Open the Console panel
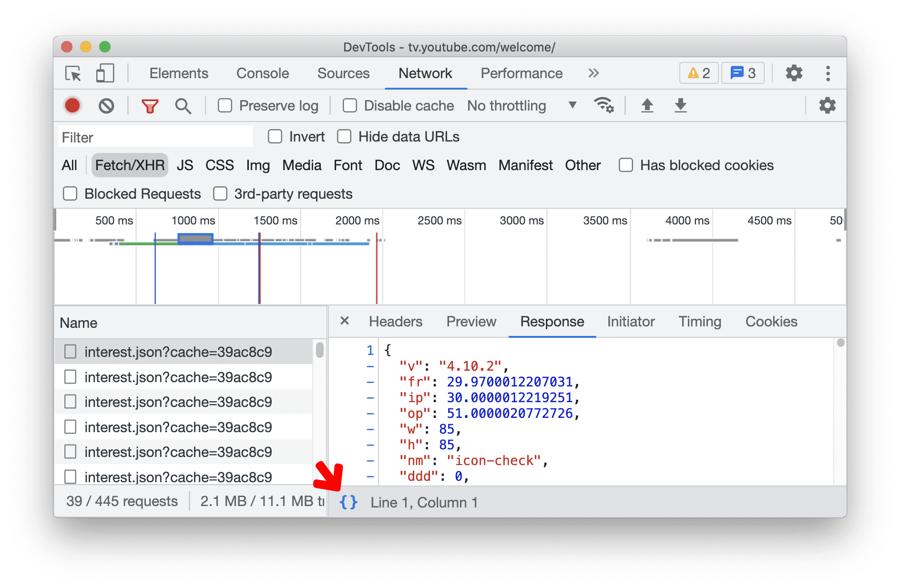Screen dimensions: 900x588 262,73
